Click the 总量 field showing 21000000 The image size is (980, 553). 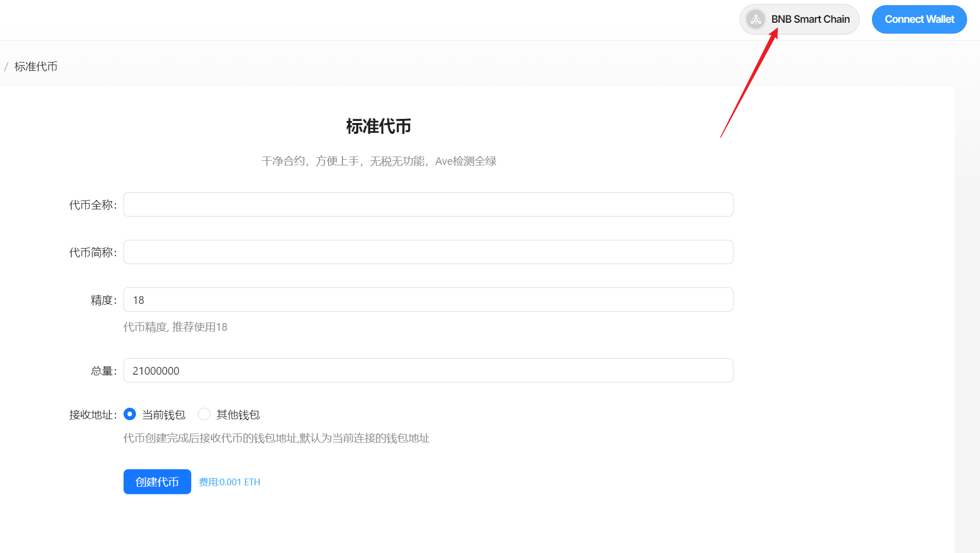click(x=428, y=371)
